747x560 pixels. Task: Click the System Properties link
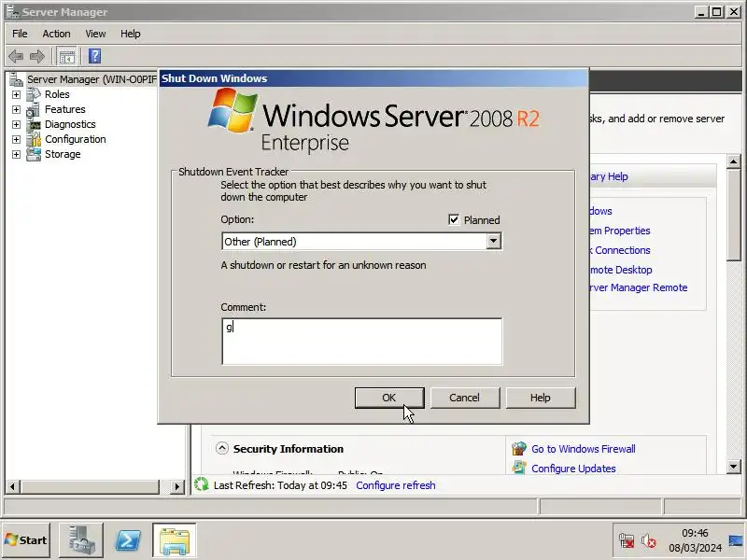(x=620, y=231)
